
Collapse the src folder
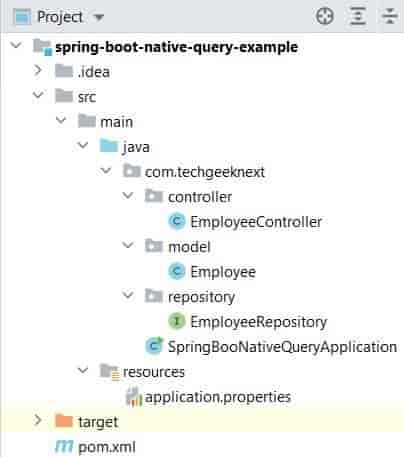(38, 95)
